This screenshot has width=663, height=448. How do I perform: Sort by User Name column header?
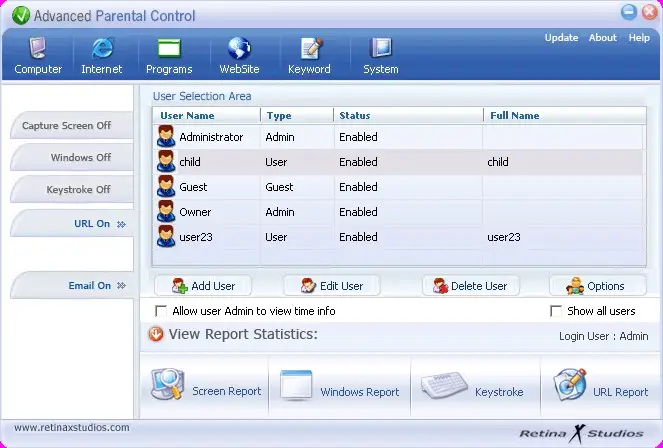(206, 115)
